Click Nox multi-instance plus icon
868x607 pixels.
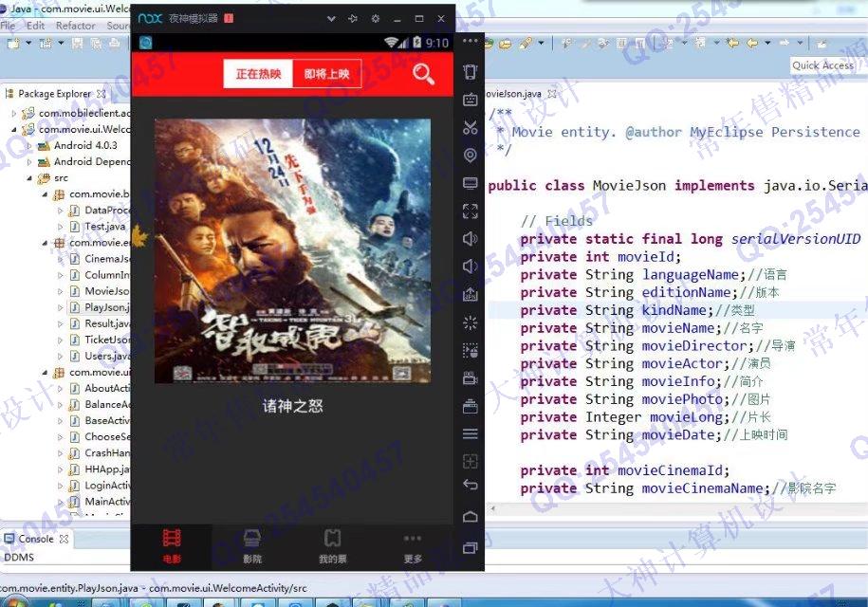[x=470, y=462]
